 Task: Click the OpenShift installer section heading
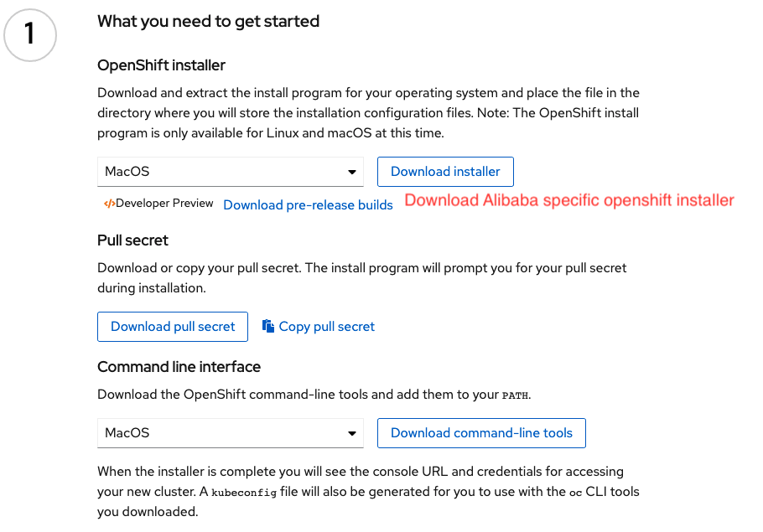[x=161, y=65]
